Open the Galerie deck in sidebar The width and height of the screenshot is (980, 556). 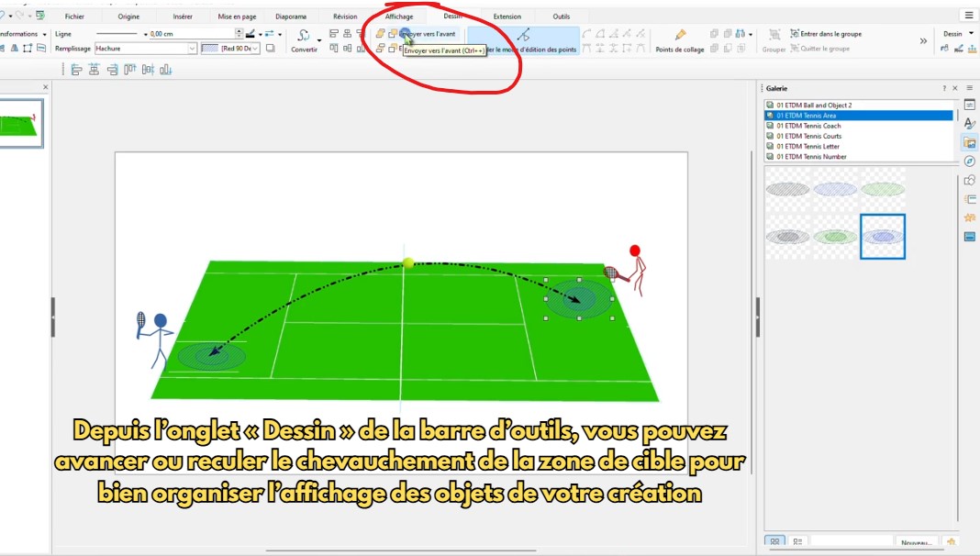969,142
